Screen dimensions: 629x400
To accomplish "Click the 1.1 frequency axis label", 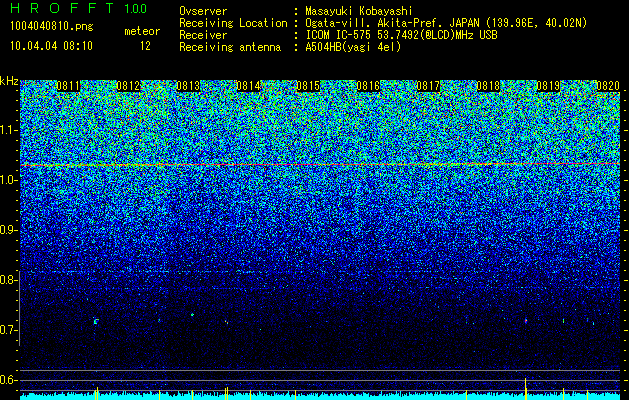I will [x=6, y=130].
